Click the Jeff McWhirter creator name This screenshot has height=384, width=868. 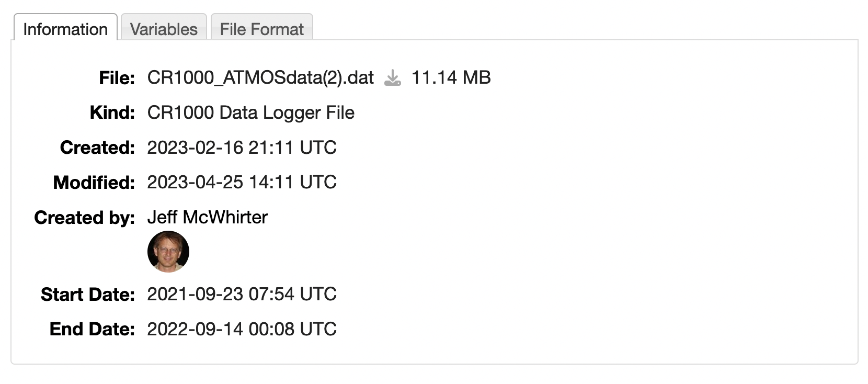coord(207,217)
